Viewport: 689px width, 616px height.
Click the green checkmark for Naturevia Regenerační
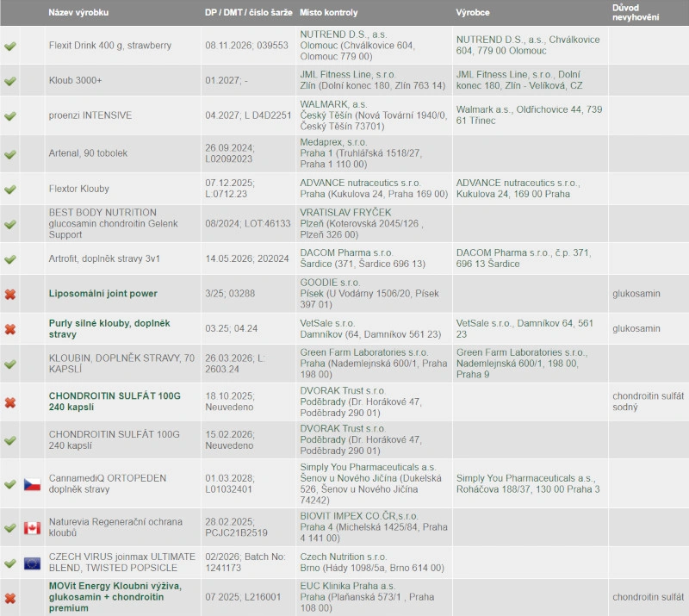10,527
